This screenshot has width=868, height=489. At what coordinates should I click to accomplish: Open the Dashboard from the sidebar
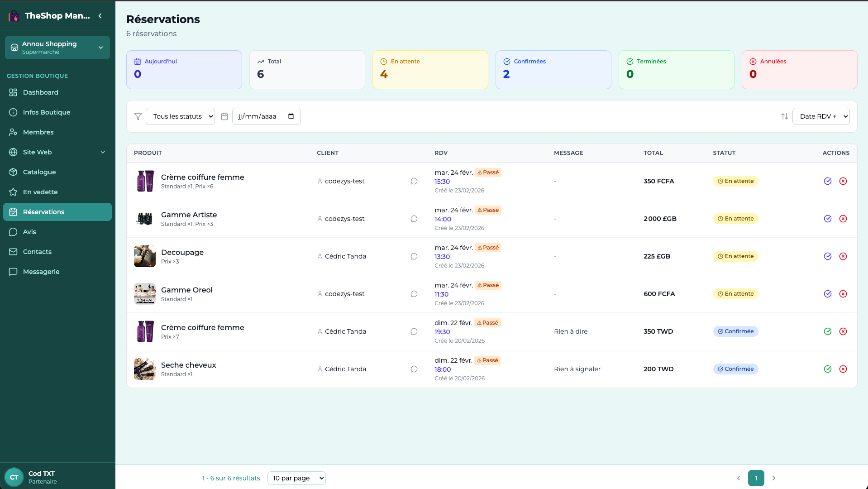(41, 92)
